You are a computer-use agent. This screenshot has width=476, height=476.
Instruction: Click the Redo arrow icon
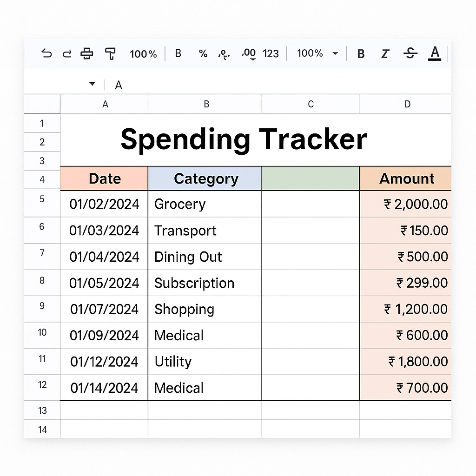67,54
